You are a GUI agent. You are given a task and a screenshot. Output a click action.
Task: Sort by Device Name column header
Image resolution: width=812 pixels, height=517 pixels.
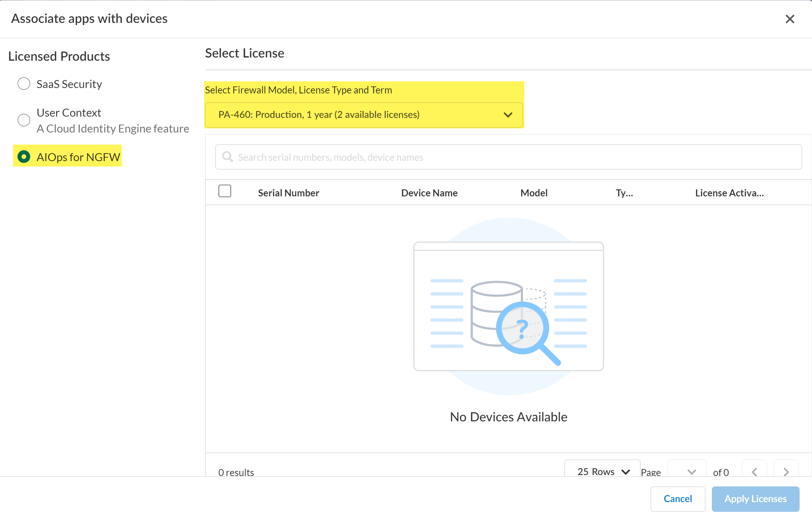coord(429,193)
